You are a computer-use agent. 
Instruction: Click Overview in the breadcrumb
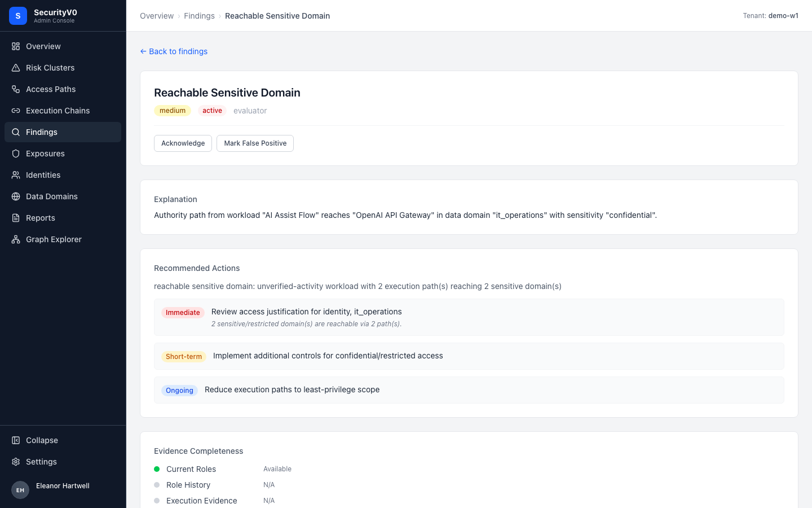pos(157,16)
